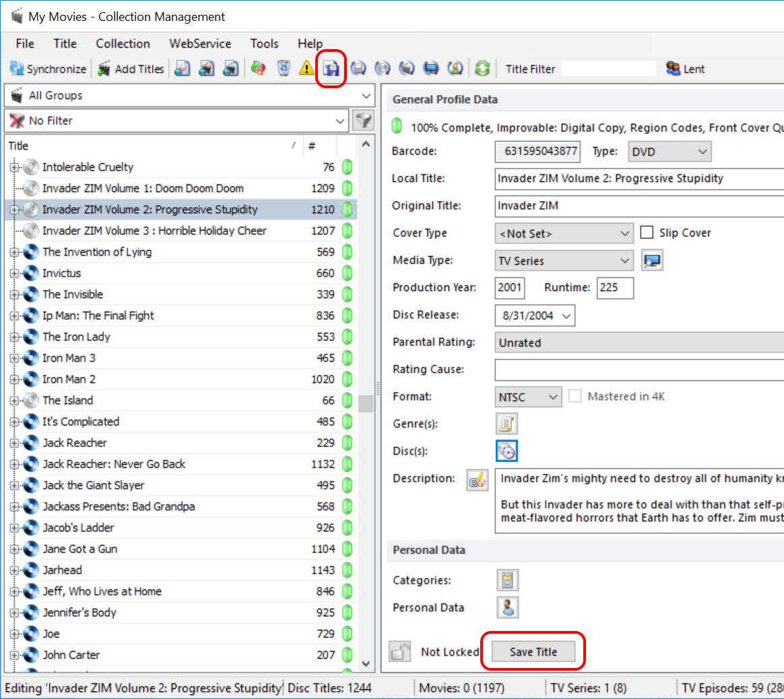Click the colorful pie chart toolbar icon

tap(259, 68)
